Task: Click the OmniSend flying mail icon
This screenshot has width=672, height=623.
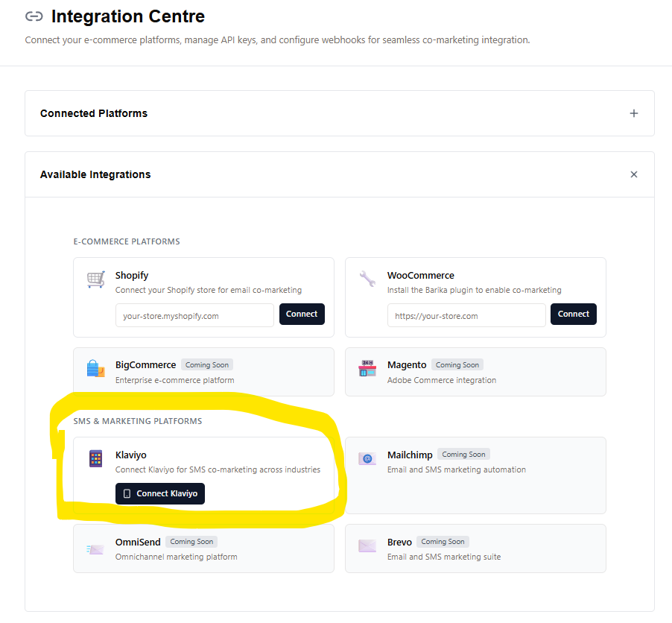Action: (x=96, y=549)
